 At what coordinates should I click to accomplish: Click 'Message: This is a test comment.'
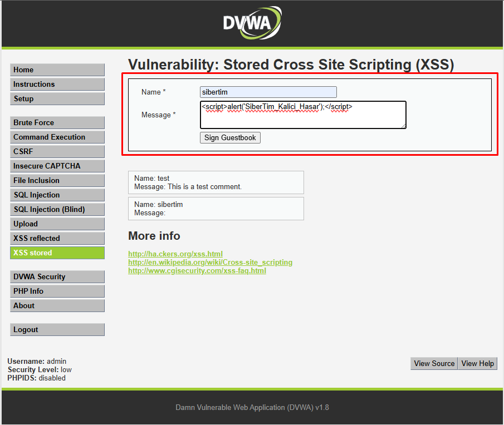tap(188, 186)
